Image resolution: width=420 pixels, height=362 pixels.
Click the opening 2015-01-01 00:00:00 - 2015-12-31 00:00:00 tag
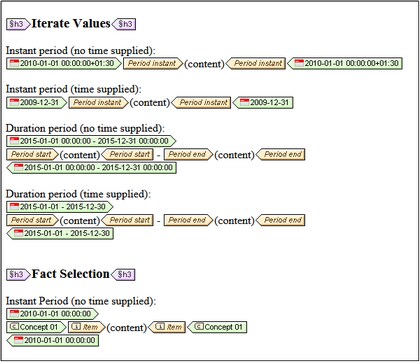[91, 141]
